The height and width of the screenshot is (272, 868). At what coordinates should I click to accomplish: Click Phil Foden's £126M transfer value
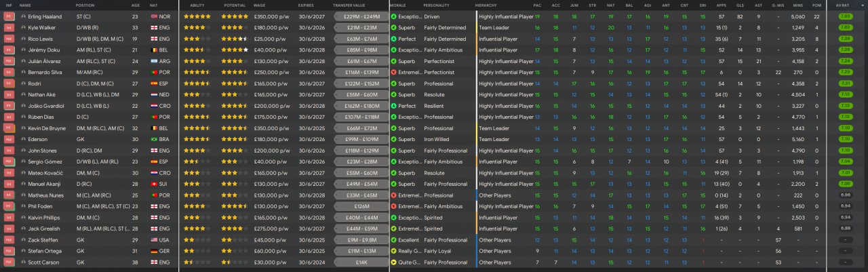[x=361, y=206]
